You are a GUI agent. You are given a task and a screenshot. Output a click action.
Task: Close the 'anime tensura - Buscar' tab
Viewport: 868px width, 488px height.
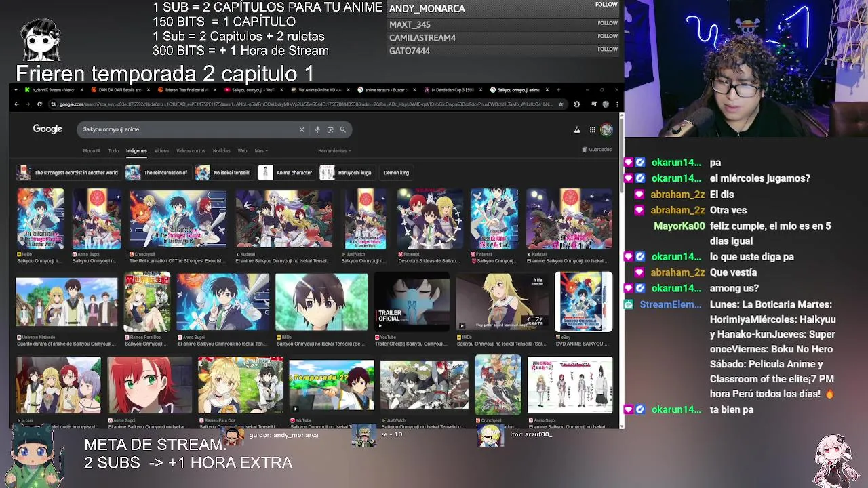(x=414, y=90)
